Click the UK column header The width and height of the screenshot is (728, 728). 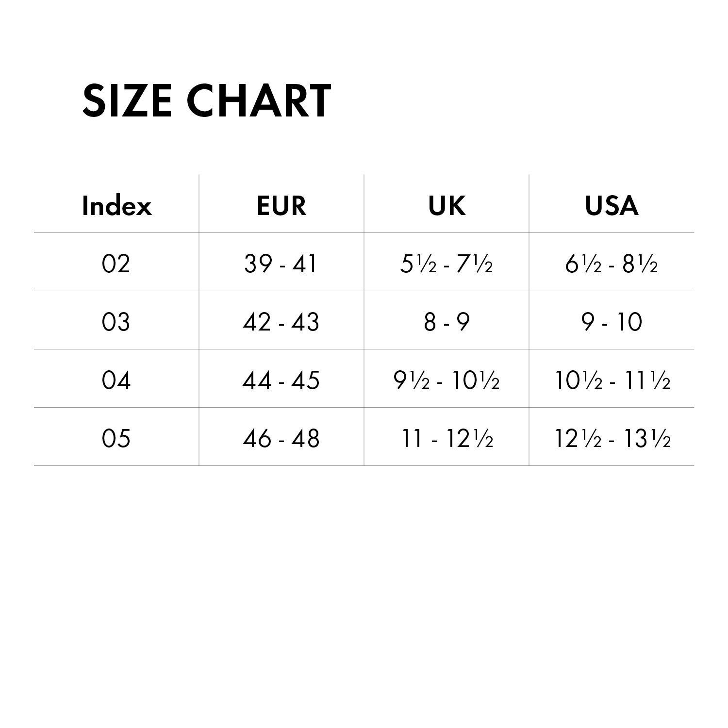click(x=447, y=206)
